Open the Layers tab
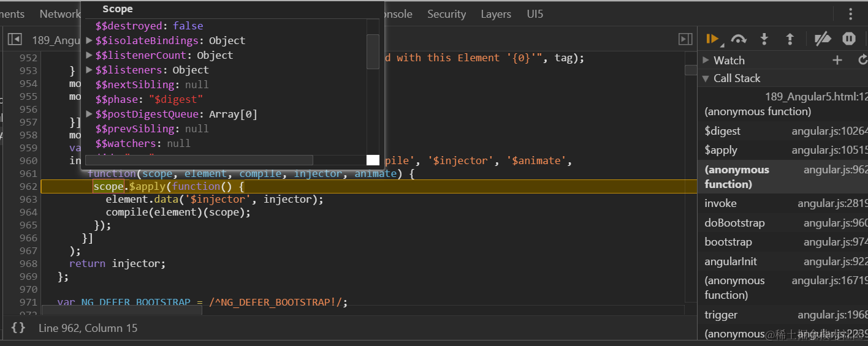The height and width of the screenshot is (346, 868). click(x=496, y=14)
